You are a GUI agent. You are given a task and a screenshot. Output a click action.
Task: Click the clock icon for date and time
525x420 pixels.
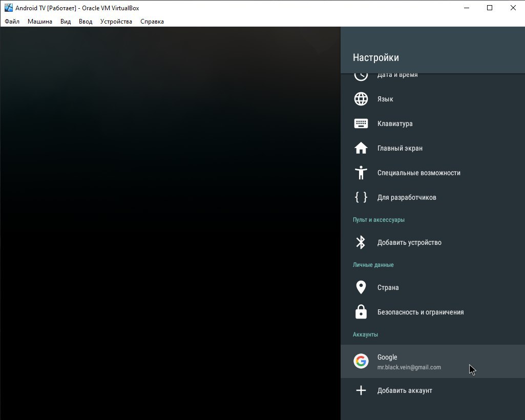361,76
